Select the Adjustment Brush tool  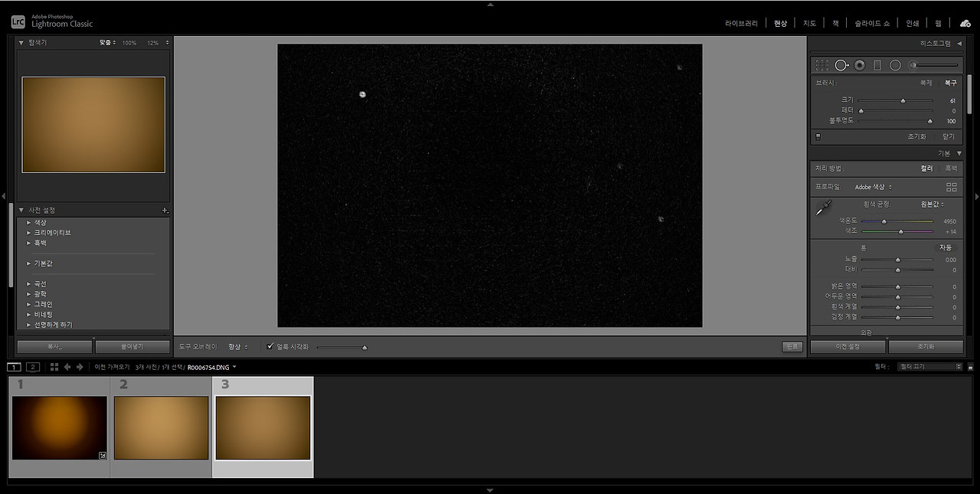(911, 65)
